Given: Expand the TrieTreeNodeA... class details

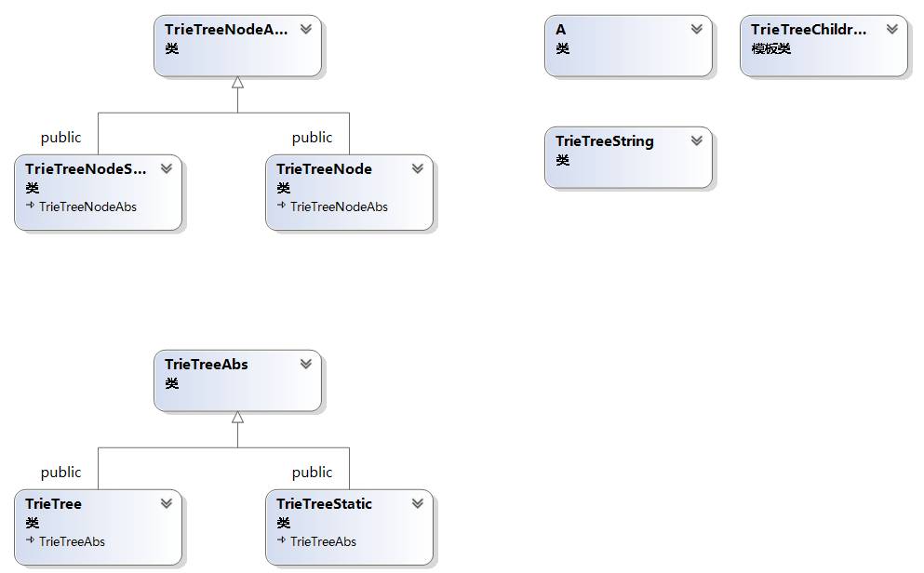Looking at the screenshot, I should [x=305, y=29].
